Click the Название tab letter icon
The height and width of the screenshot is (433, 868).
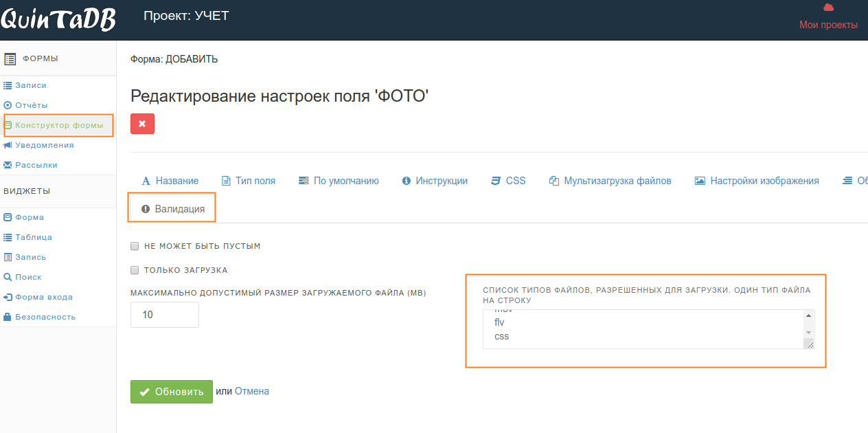pyautogui.click(x=146, y=181)
